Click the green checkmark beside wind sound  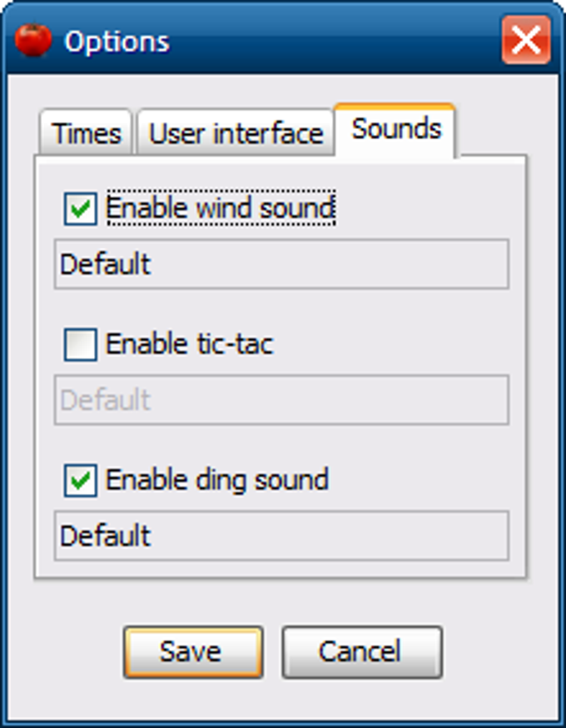80,209
